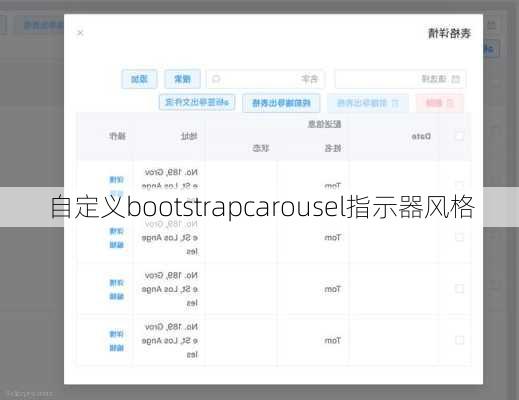This screenshot has width=519, height=400.
Task: Open the 请选择 date picker field
Action: [x=400, y=79]
